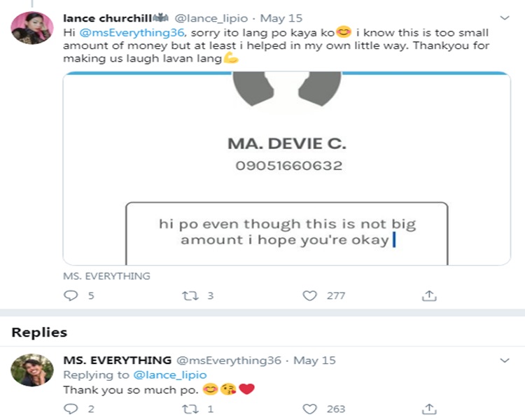Open the @msEverything36 mention link
This screenshot has height=420, width=525.
click(x=132, y=32)
